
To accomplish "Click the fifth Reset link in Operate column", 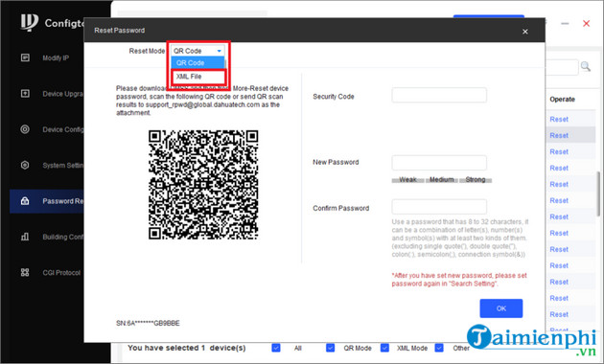I will pyautogui.click(x=559, y=184).
